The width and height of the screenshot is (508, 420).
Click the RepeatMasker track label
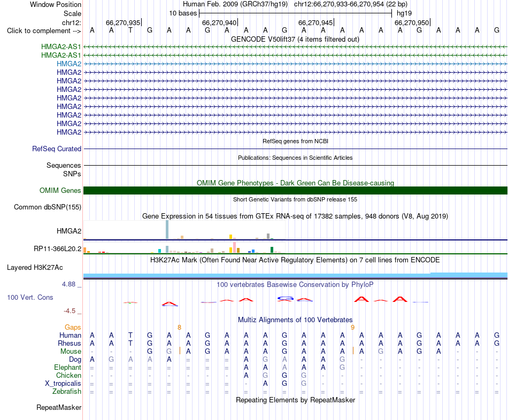[x=59, y=407]
